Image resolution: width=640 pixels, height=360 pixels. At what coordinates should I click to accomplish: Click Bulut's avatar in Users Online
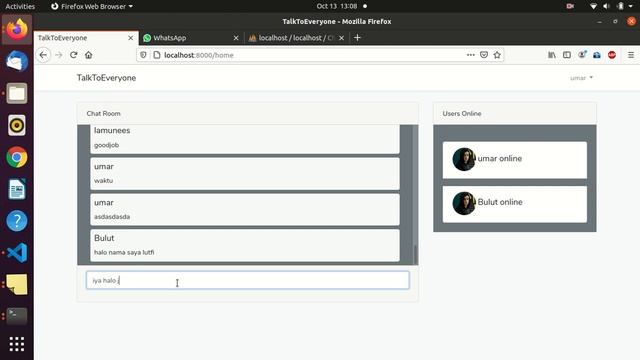pyautogui.click(x=464, y=203)
